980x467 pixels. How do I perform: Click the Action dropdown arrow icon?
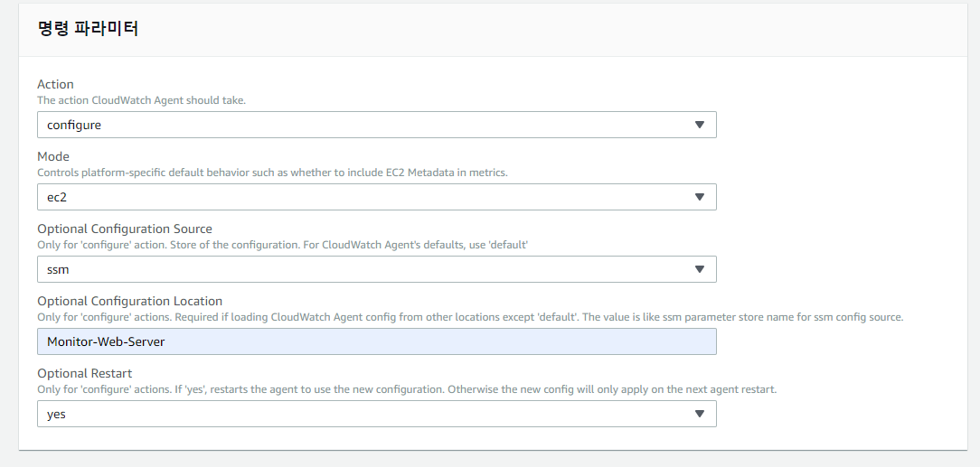pos(700,125)
